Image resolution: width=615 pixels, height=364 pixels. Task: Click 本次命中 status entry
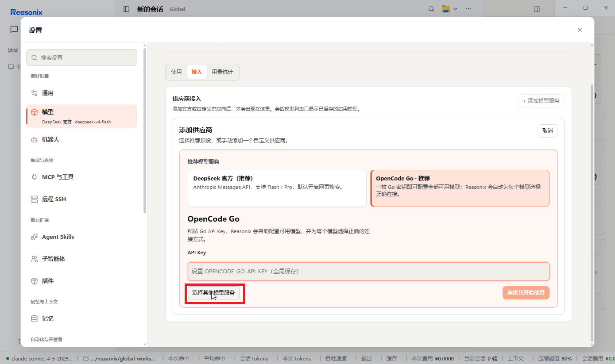click(x=181, y=359)
